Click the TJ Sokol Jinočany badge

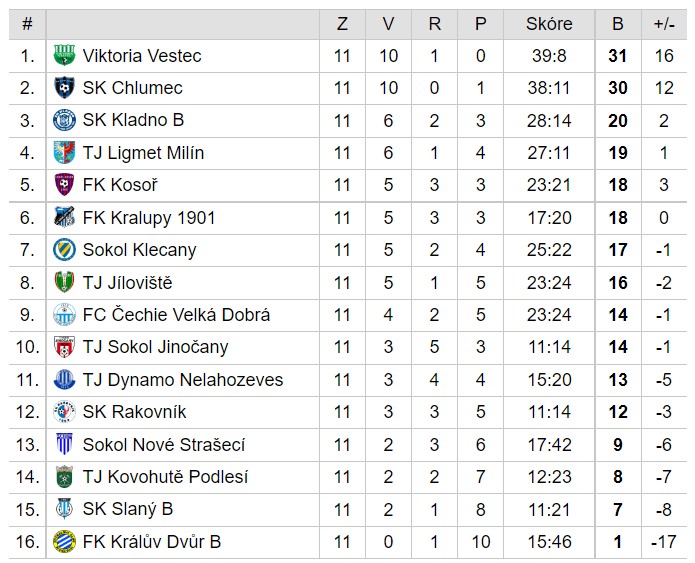(x=64, y=347)
